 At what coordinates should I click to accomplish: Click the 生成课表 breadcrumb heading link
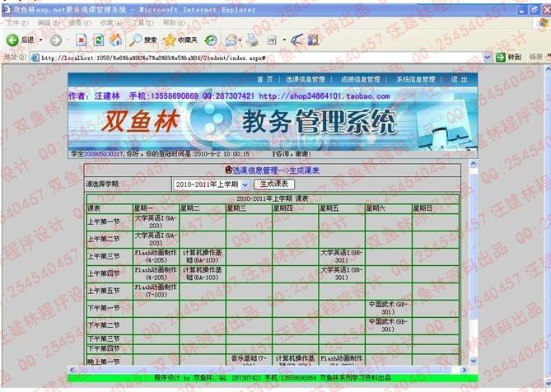tap(304, 170)
